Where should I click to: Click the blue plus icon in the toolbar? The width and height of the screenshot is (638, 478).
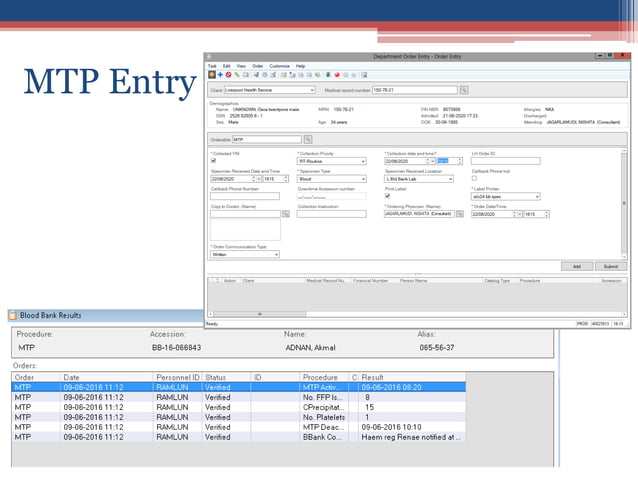click(220, 74)
